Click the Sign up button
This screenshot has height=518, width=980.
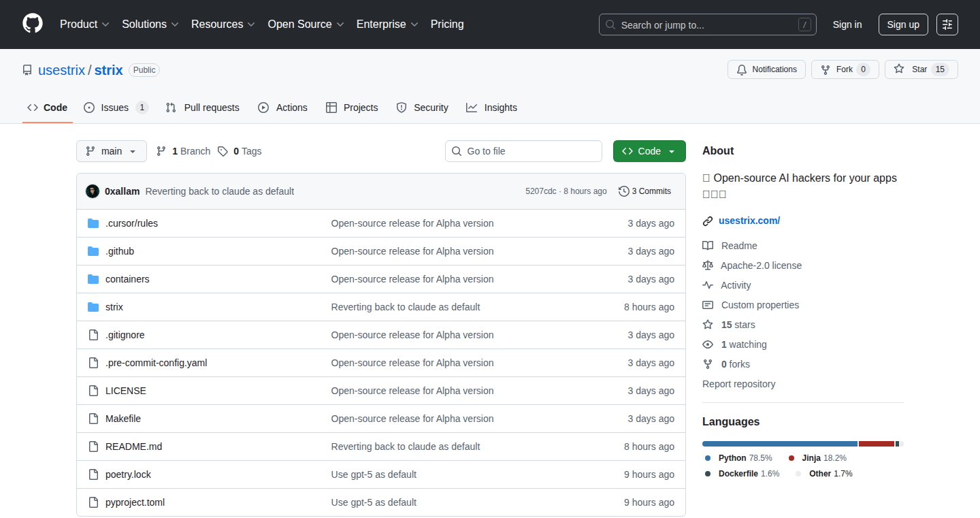click(903, 25)
